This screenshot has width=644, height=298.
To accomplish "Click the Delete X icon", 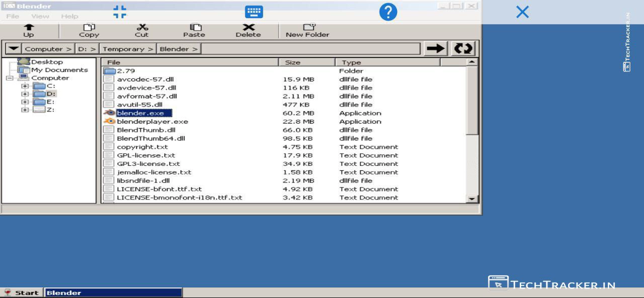I will pos(249,28).
